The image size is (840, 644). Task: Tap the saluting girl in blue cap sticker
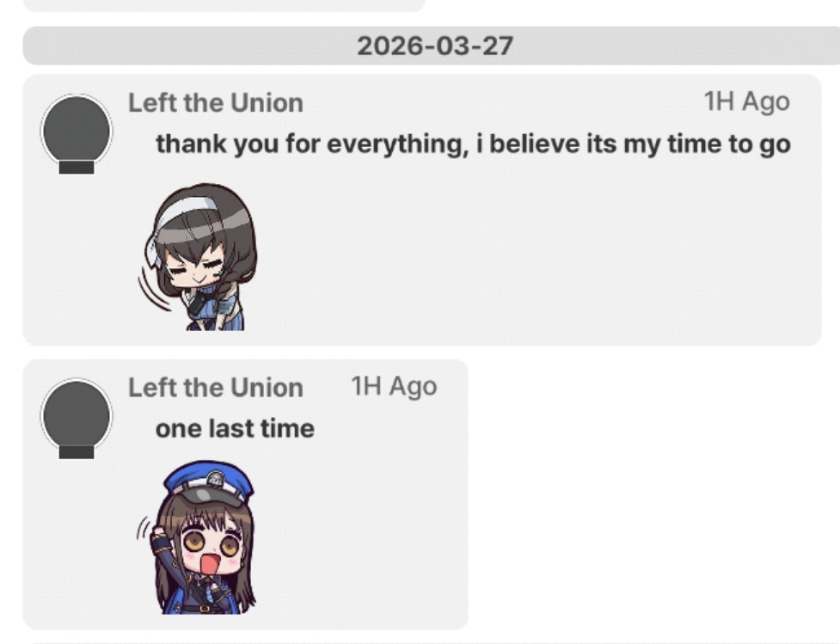click(x=197, y=537)
